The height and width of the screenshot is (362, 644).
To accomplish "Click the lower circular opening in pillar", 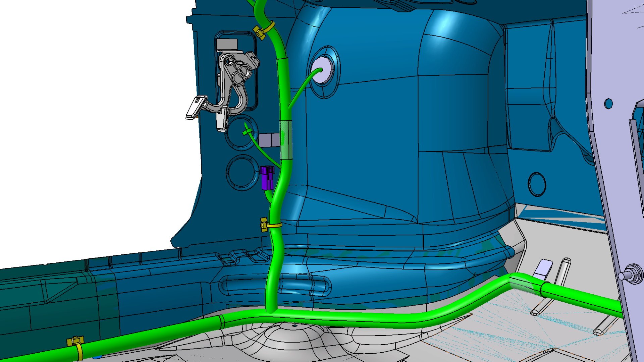I will coord(242,173).
